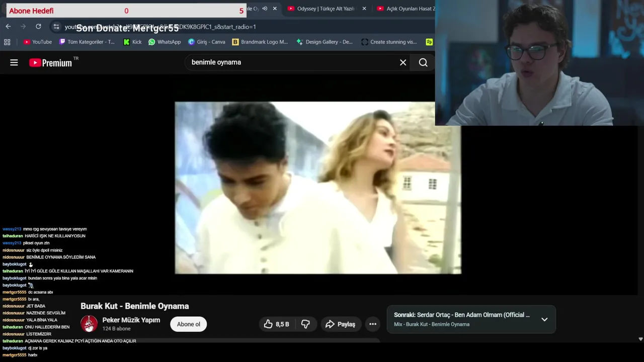644x362 pixels.
Task: Expand the Sonraki mix playlist chevron
Action: [x=544, y=319]
